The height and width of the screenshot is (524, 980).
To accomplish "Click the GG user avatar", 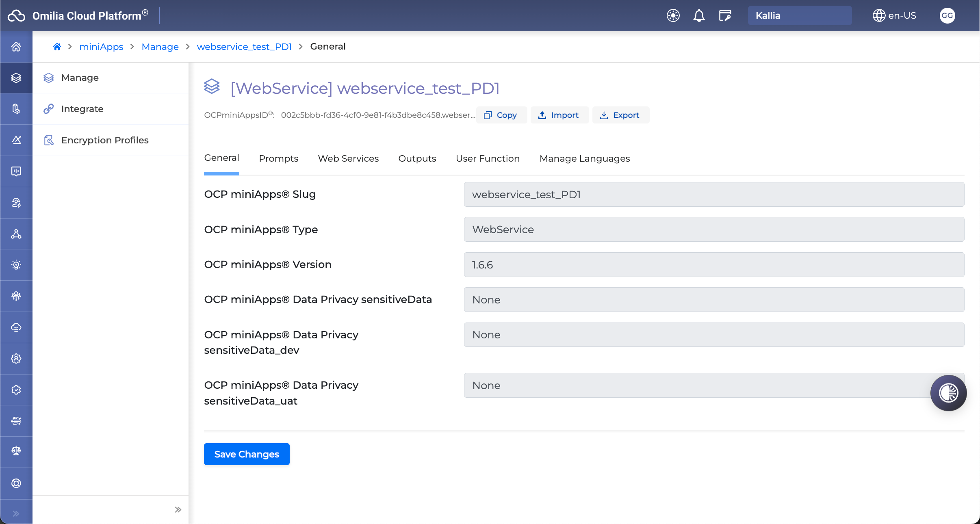I will pos(947,16).
